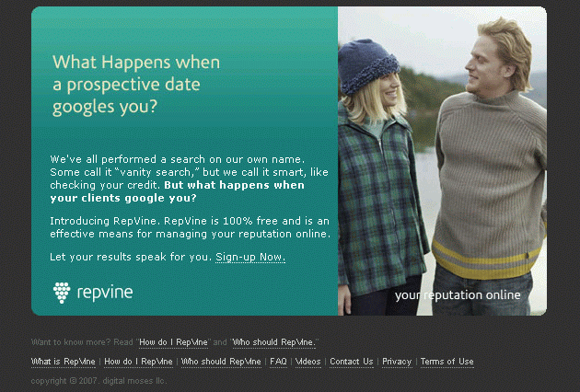
Task: Open the Contact Us page
Action: tap(352, 362)
